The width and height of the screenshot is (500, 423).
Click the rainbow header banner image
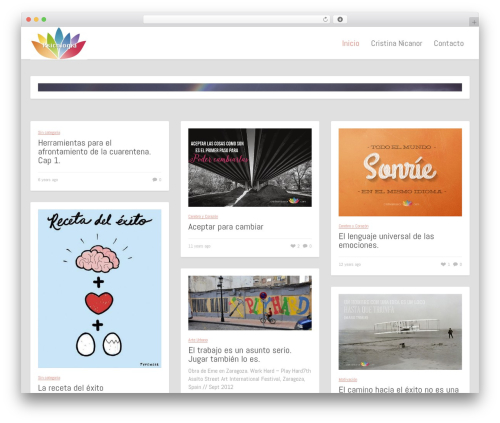(250, 87)
